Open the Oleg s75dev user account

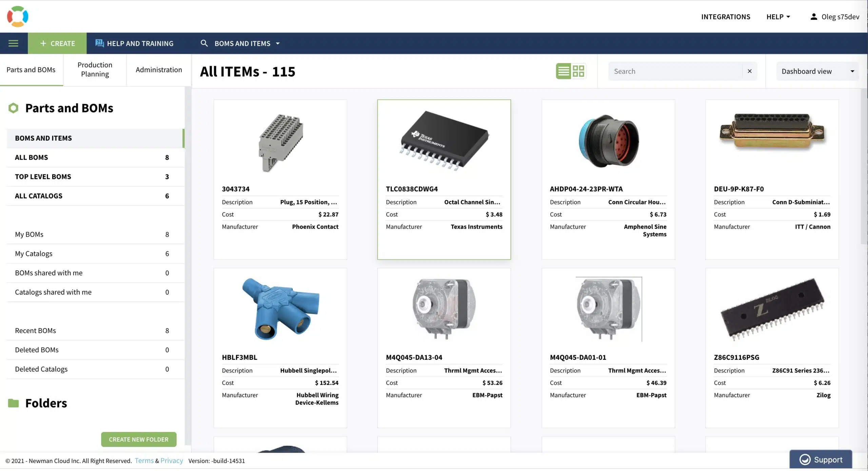834,17
